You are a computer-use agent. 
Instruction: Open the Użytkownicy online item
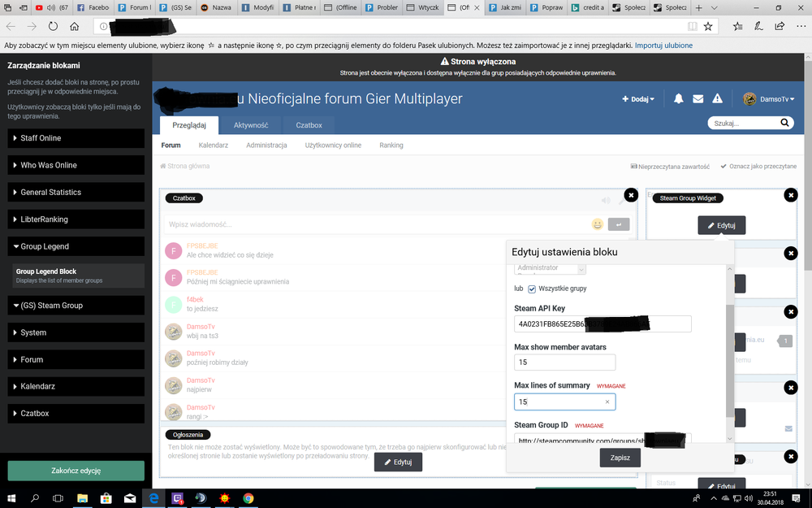333,145
